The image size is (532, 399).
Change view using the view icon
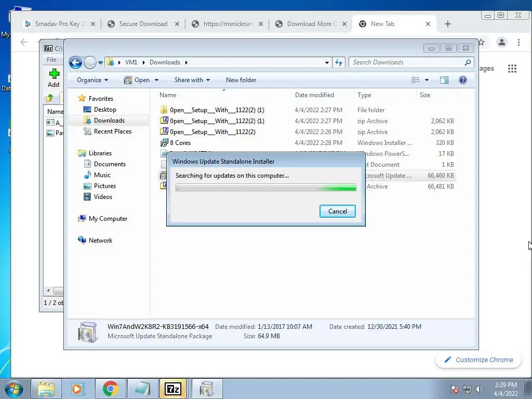(x=415, y=80)
